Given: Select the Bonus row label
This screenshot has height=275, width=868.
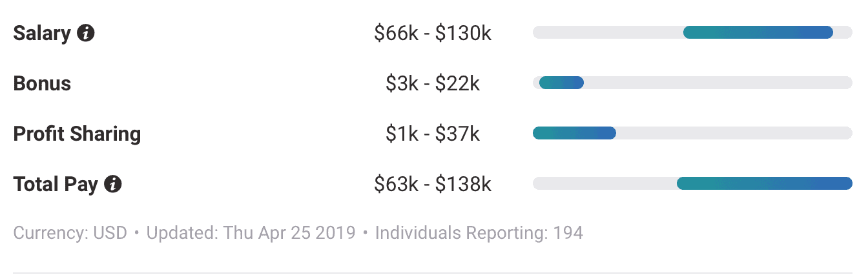Looking at the screenshot, I should pos(42,83).
